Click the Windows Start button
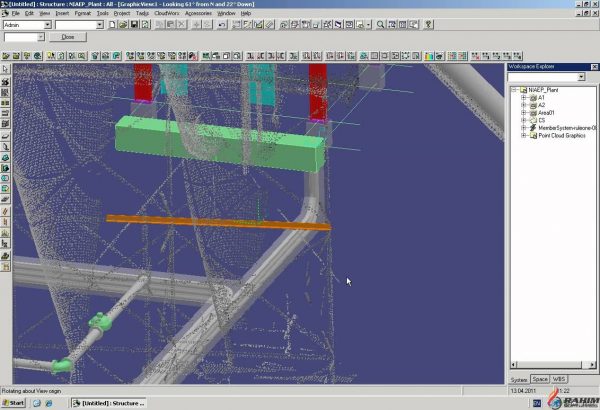Viewport: 600px width, 410px height. click(x=13, y=403)
